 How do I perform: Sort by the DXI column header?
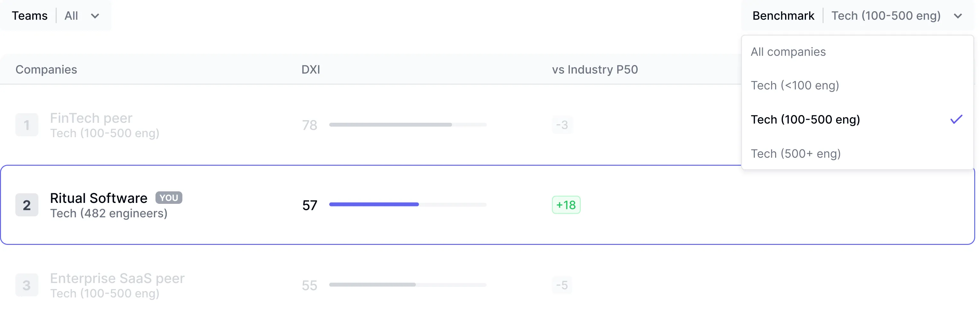pyautogui.click(x=310, y=70)
